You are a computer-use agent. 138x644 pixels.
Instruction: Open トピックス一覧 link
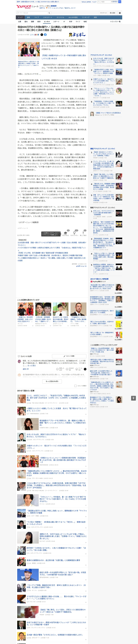[x=115, y=21]
